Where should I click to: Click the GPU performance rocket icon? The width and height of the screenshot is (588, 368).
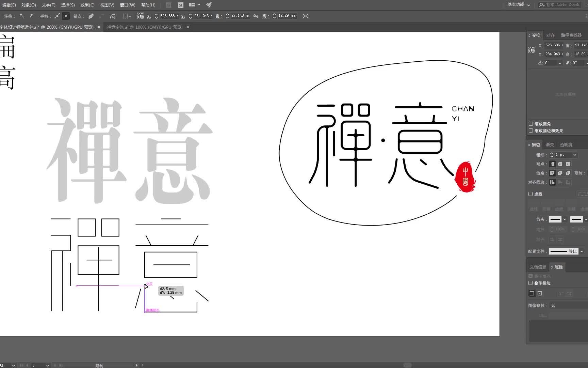pos(209,5)
